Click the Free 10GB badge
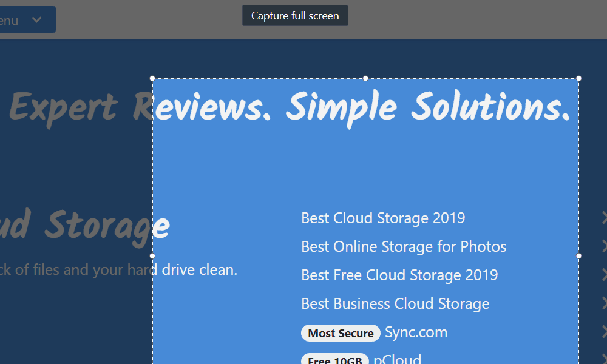This screenshot has height=364, width=607. (334, 360)
